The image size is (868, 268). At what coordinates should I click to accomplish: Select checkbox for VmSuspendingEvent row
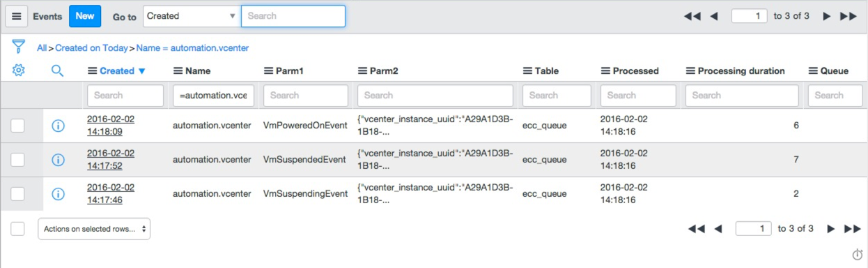pyautogui.click(x=17, y=193)
